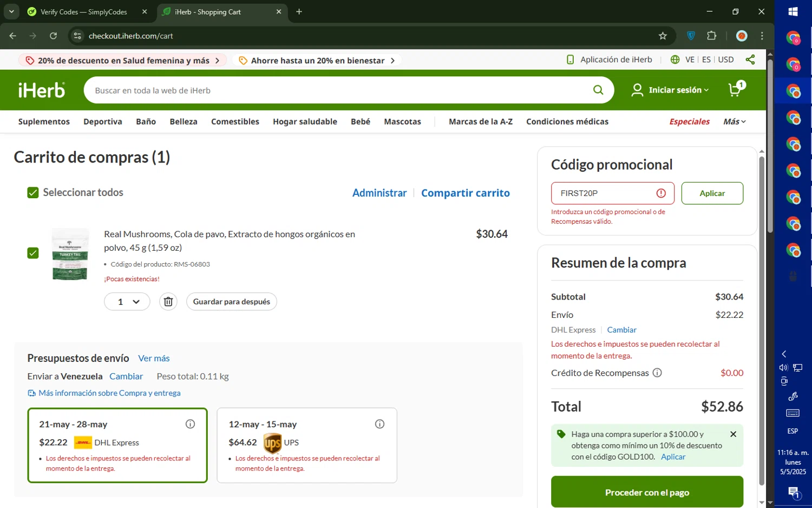Delete item with trash icon
Viewport: 812px width, 508px height.
point(168,302)
